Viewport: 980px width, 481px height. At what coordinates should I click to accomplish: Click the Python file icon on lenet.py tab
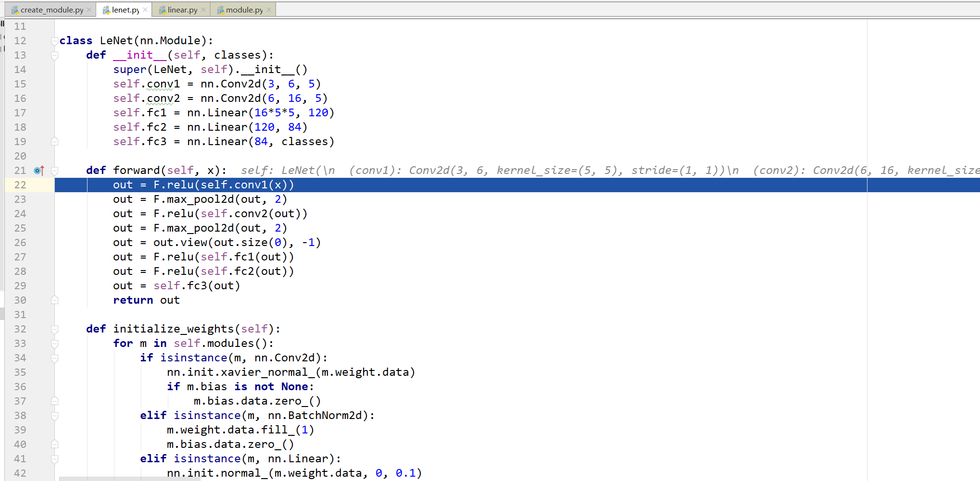(106, 10)
